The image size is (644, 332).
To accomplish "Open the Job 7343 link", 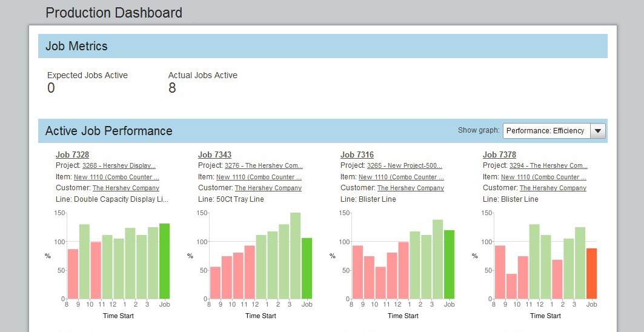I will tap(214, 154).
